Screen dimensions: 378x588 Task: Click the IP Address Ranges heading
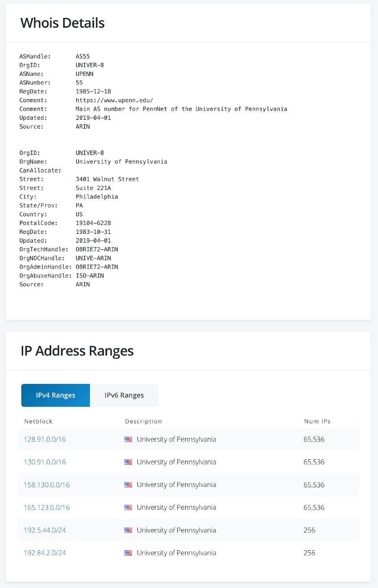(77, 351)
